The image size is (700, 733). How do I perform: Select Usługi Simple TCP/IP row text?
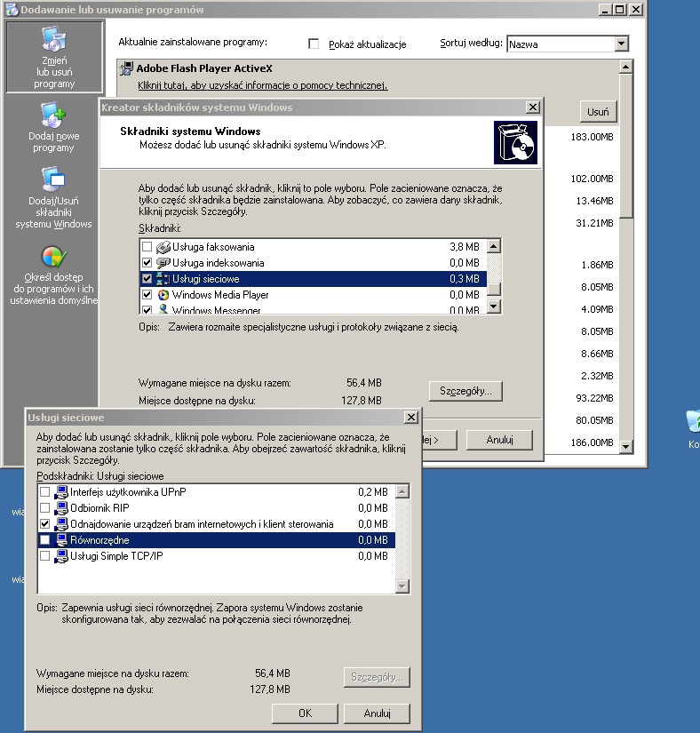pos(116,556)
